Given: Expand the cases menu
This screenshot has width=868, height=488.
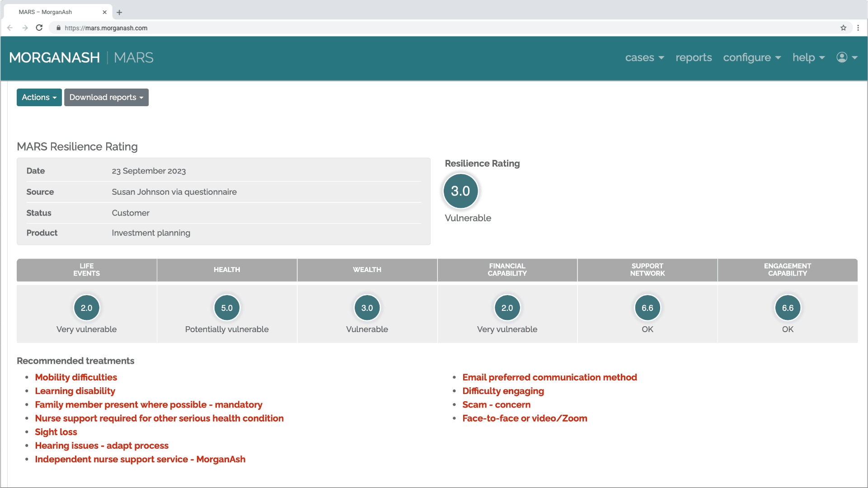Looking at the screenshot, I should pyautogui.click(x=644, y=58).
